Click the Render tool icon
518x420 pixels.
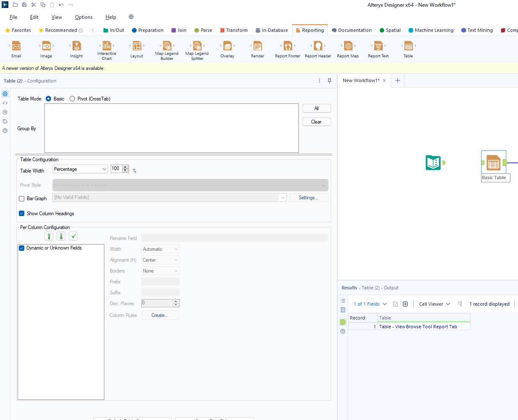coord(258,46)
